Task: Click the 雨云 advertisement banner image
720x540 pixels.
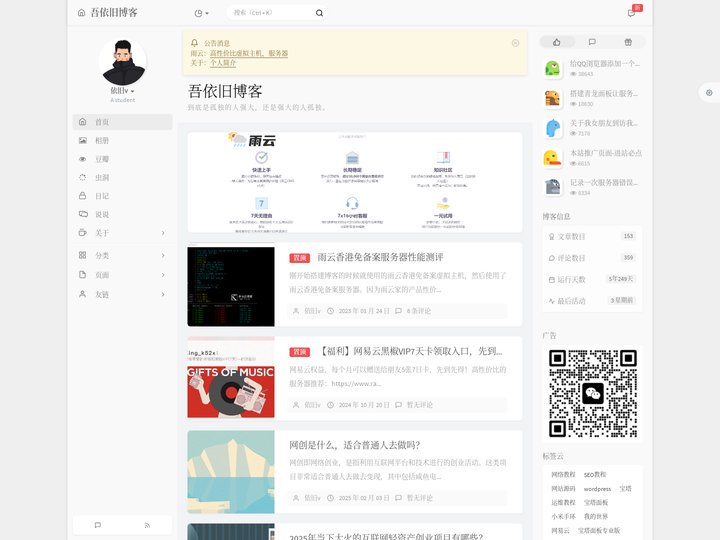Action: tap(354, 182)
